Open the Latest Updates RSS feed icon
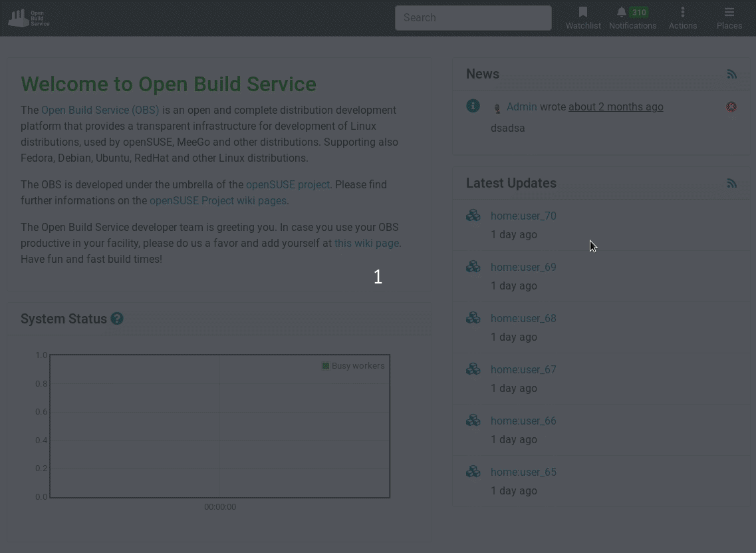756x553 pixels. (x=731, y=183)
